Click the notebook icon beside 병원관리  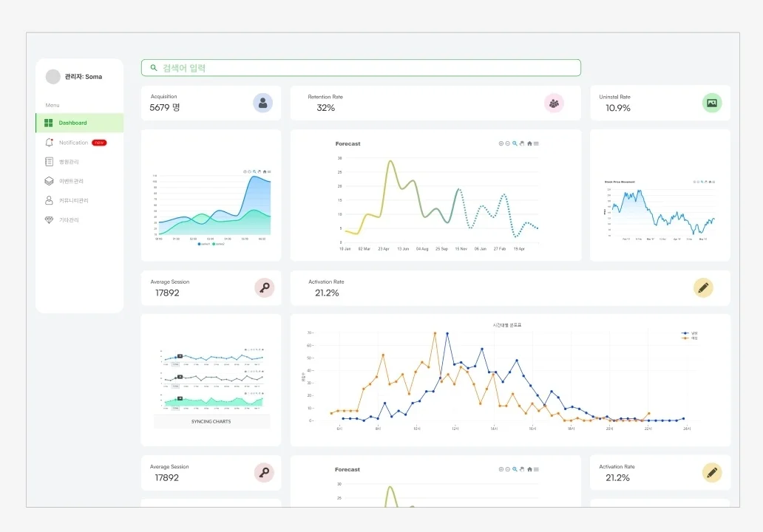pos(49,162)
